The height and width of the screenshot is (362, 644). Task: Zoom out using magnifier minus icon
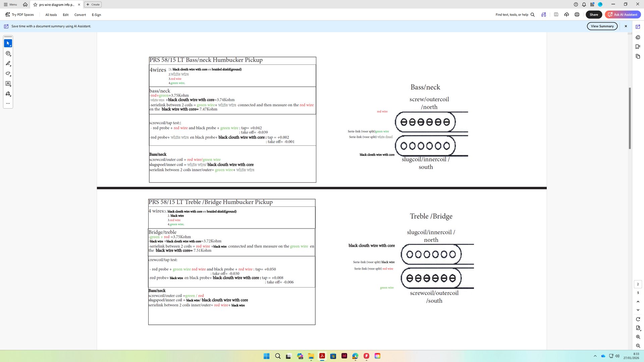pyautogui.click(x=638, y=346)
